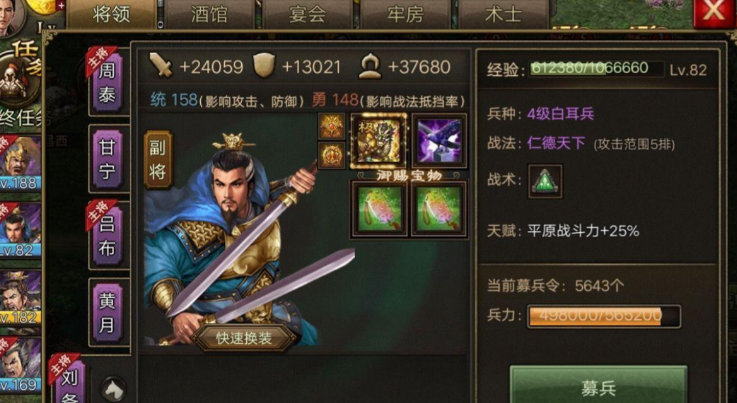737x403 pixels.
Task: Open the Lv.188 general portrait
Action: click(x=20, y=163)
